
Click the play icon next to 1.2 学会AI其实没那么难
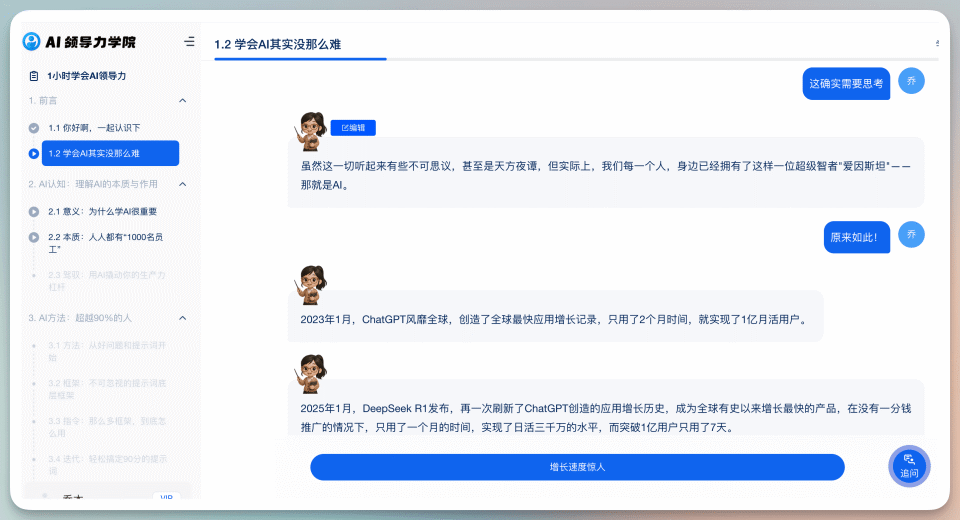point(34,154)
